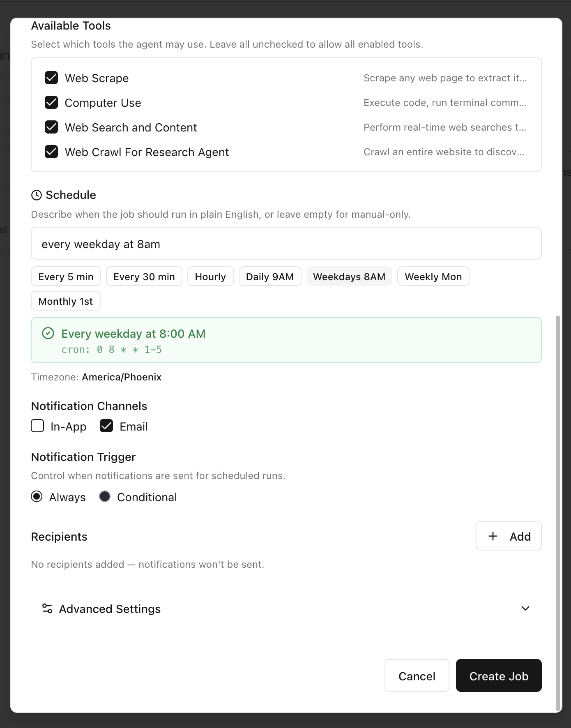The image size is (571, 728).
Task: Enable the In-App notification channel
Action: click(x=37, y=426)
